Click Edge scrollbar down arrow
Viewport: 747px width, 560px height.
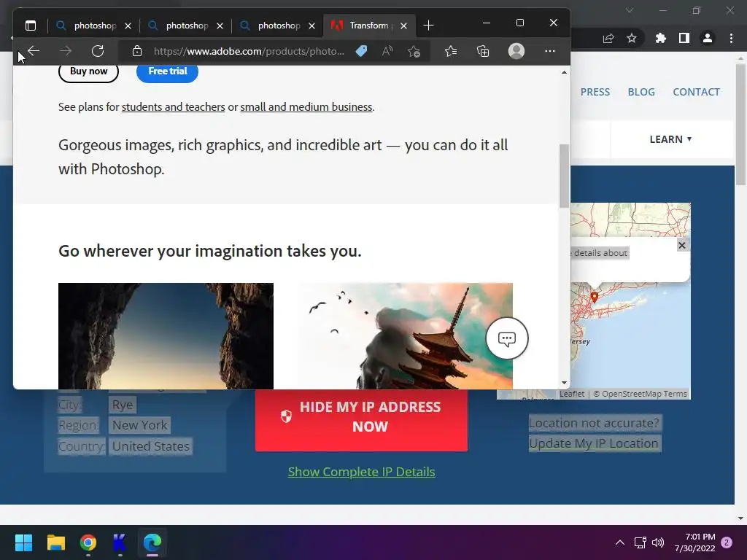[x=564, y=382]
